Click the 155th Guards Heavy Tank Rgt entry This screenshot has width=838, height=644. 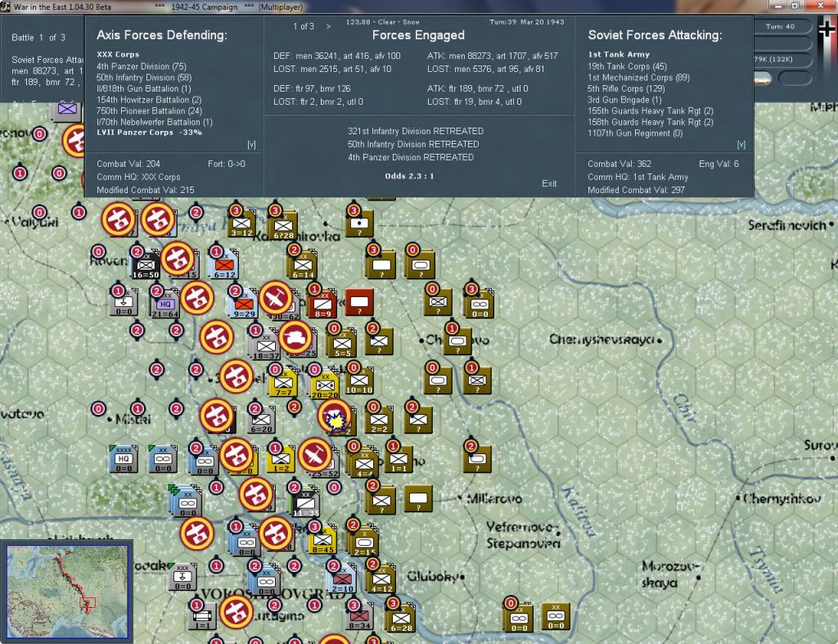pyautogui.click(x=651, y=110)
